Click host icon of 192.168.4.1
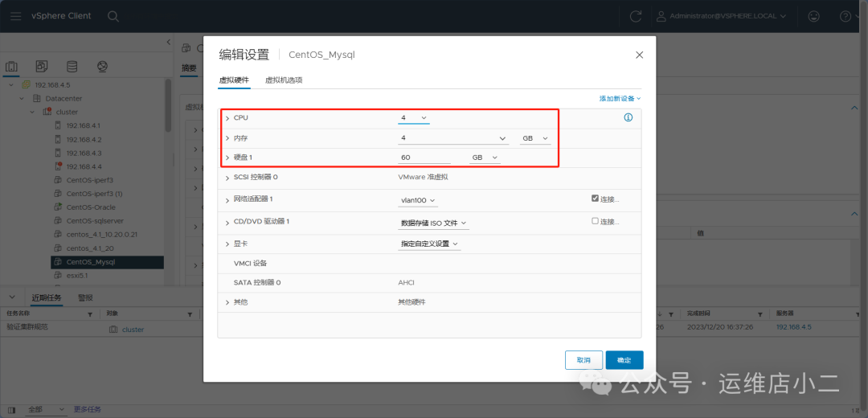868x418 pixels. [58, 125]
